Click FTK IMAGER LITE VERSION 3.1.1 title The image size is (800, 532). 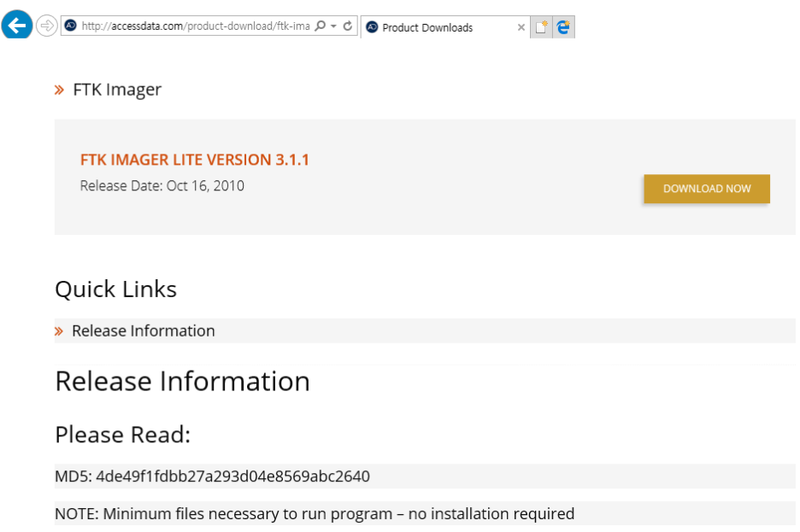(x=195, y=160)
